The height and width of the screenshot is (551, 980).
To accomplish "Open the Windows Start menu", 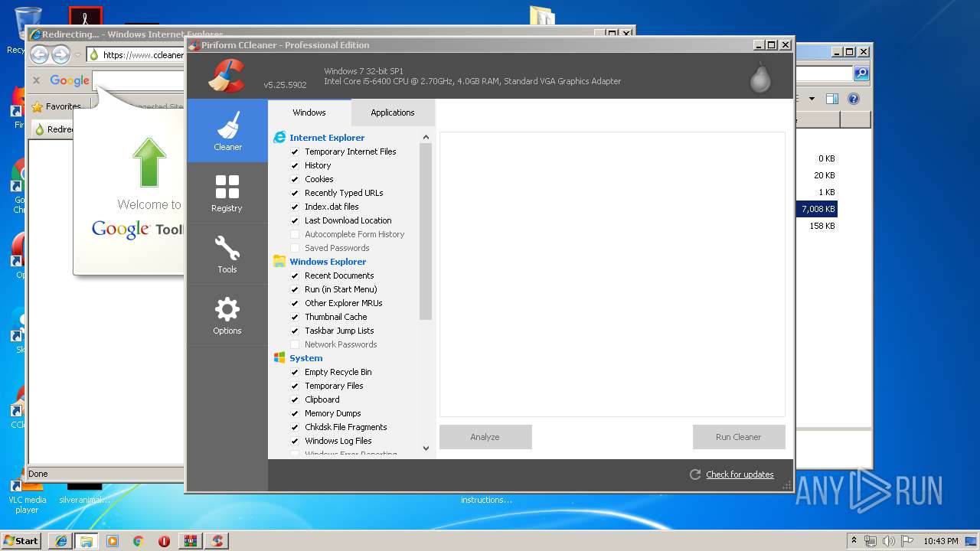I will pos(21,541).
